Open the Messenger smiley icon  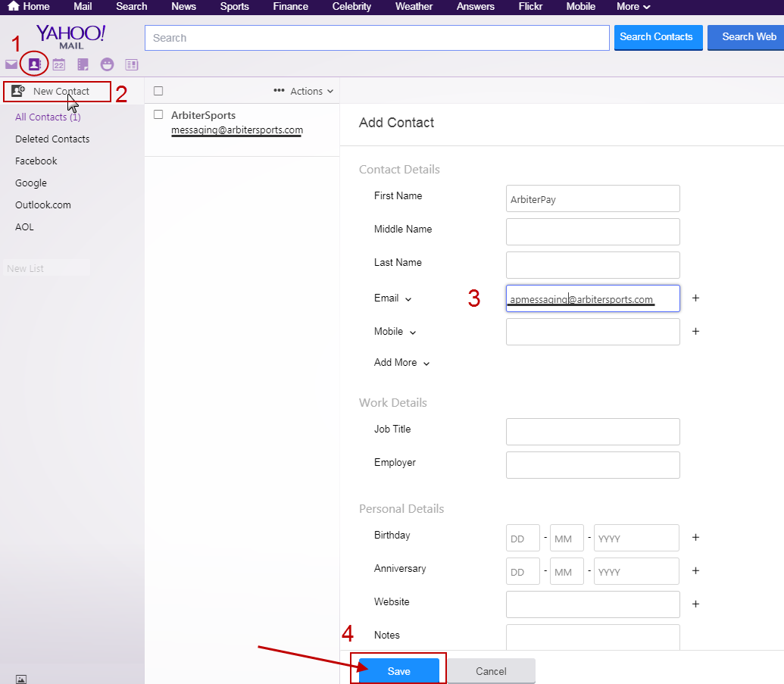point(107,64)
